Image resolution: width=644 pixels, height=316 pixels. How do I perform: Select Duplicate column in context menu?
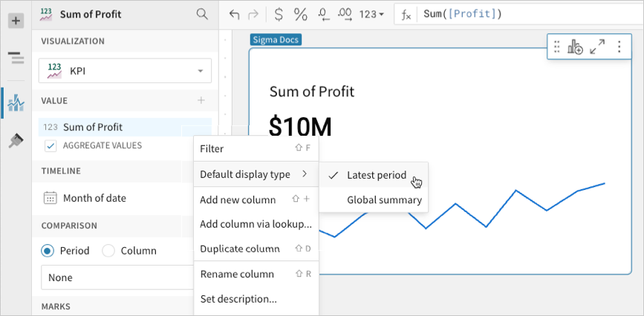click(x=240, y=248)
